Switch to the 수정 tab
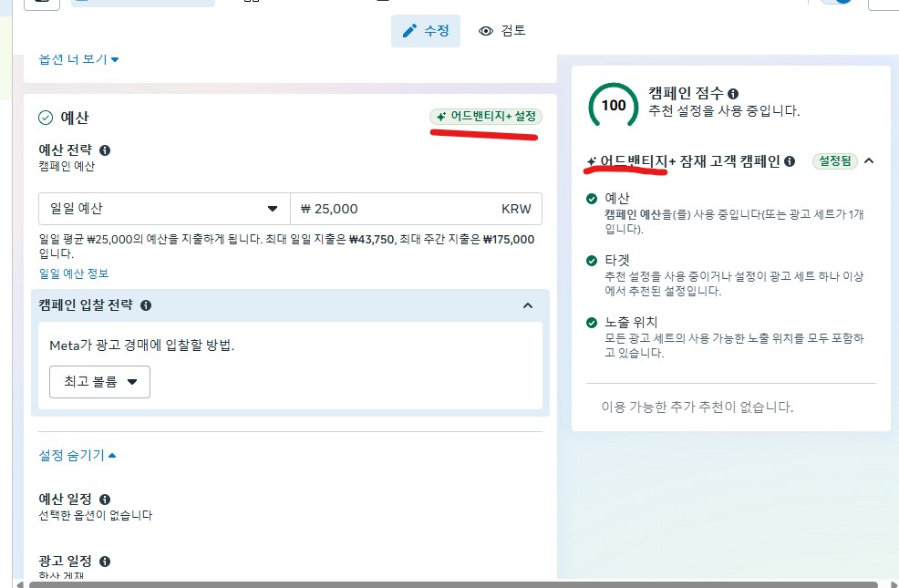Image resolution: width=899 pixels, height=588 pixels. click(426, 31)
